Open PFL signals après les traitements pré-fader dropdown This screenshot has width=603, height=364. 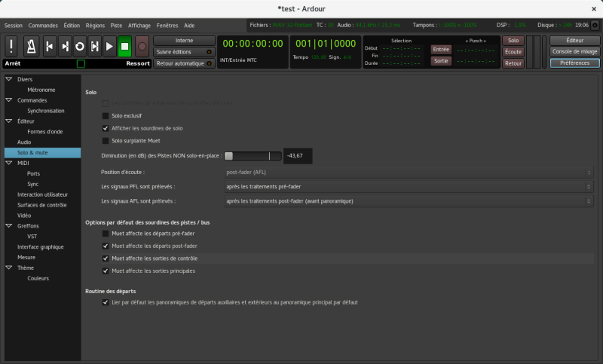point(409,186)
